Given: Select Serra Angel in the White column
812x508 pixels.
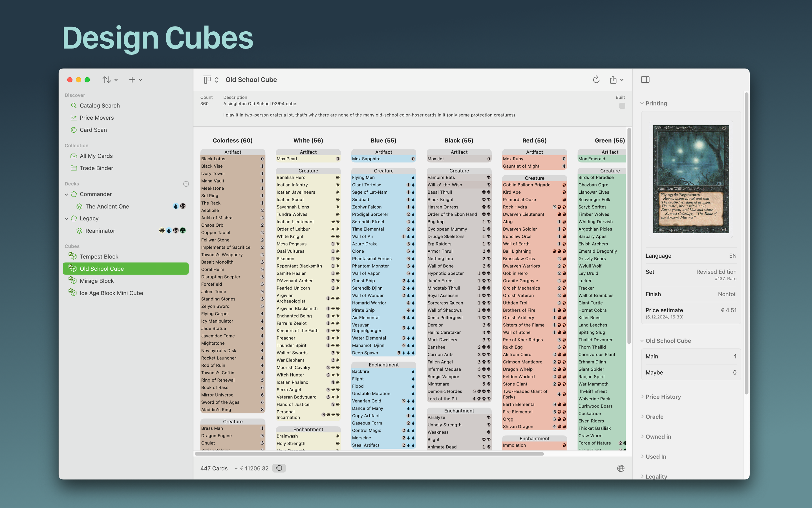Looking at the screenshot, I should pos(308,390).
